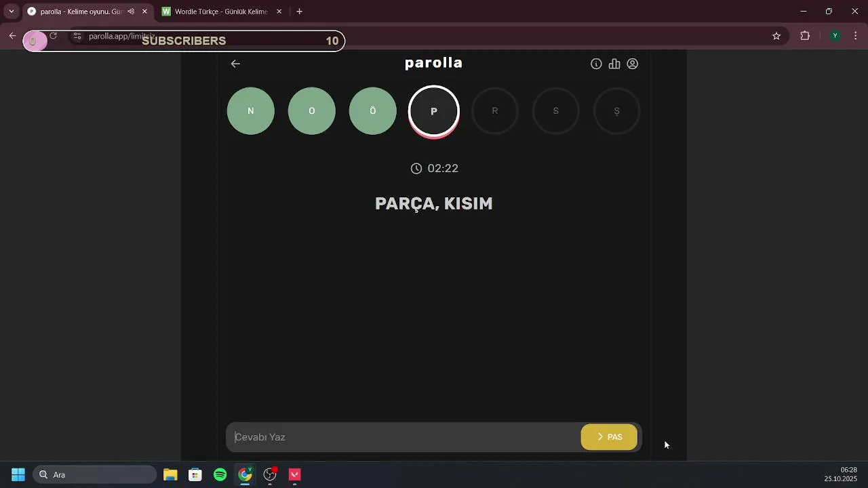The width and height of the screenshot is (868, 488).
Task: Click the Windows taskbar search box Ara
Action: coord(95,474)
